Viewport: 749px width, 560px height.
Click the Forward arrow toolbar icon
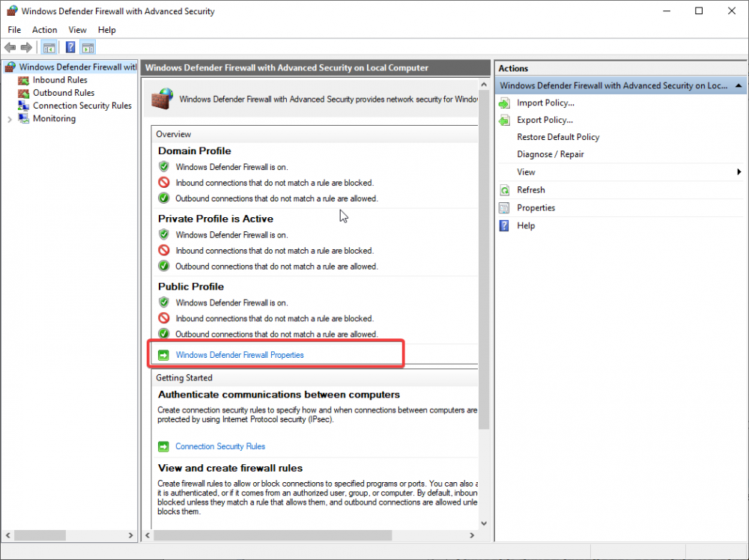point(27,47)
